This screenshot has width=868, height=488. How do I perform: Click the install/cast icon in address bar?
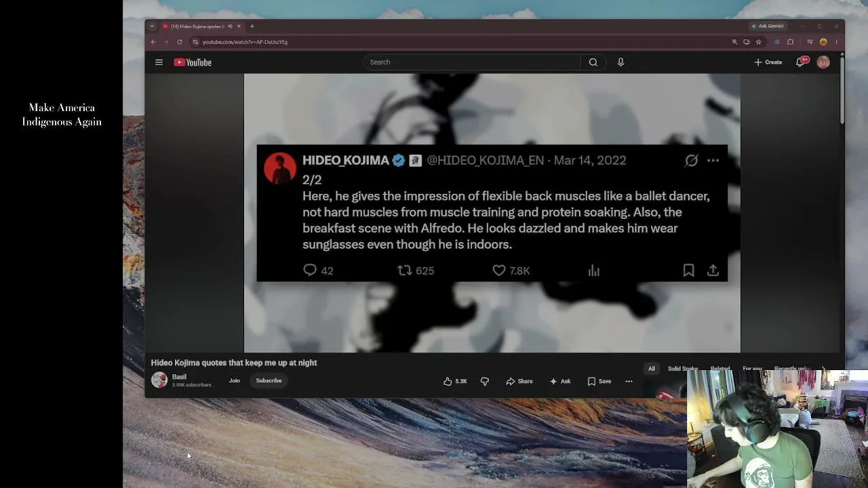point(747,42)
